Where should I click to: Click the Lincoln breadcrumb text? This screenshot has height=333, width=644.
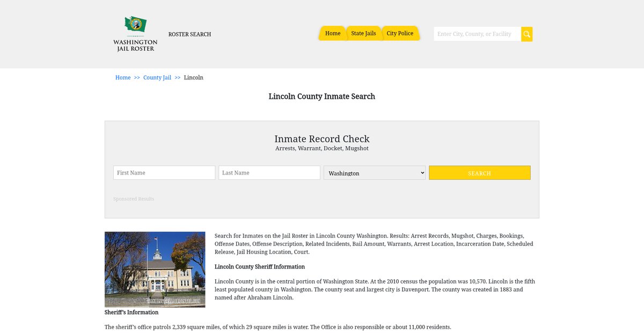[x=193, y=77]
